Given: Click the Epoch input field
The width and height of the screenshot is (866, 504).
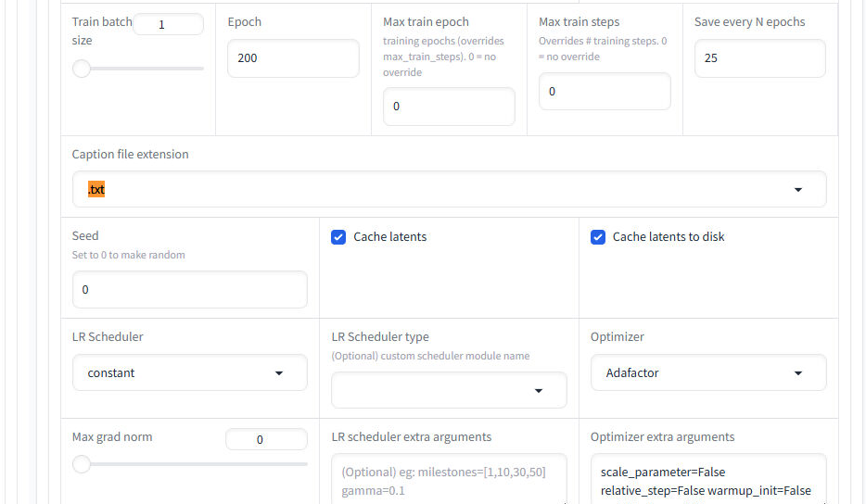Looking at the screenshot, I should pyautogui.click(x=292, y=58).
